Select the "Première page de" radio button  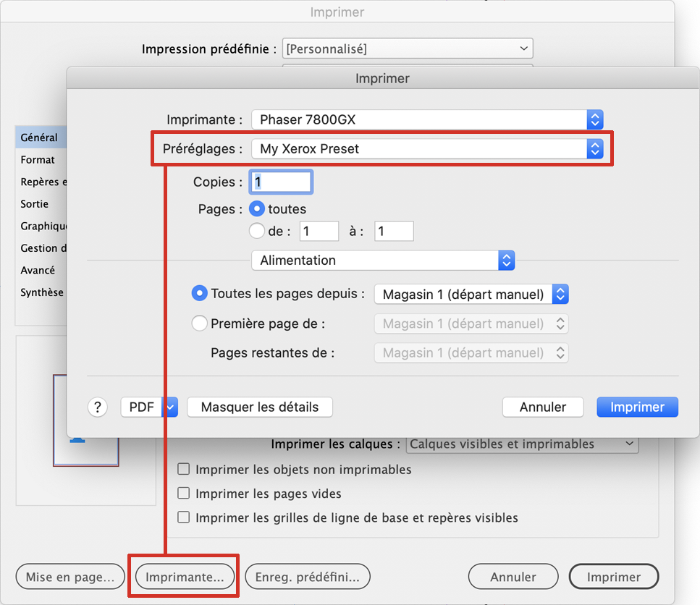[x=199, y=323]
